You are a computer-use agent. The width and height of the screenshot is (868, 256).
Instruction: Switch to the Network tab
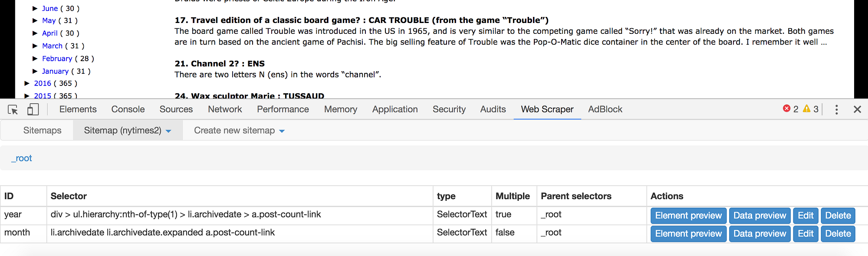225,109
